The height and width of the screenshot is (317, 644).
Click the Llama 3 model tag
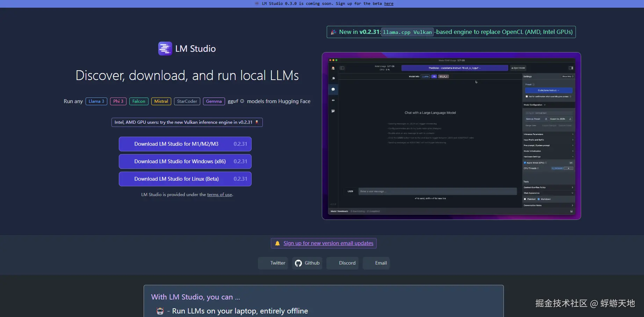click(96, 101)
